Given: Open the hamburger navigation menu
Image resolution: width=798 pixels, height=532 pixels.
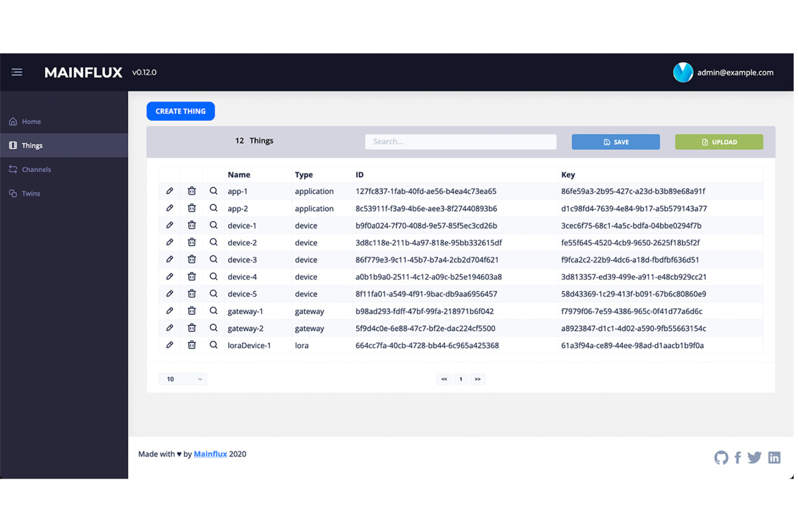Looking at the screenshot, I should pos(17,72).
